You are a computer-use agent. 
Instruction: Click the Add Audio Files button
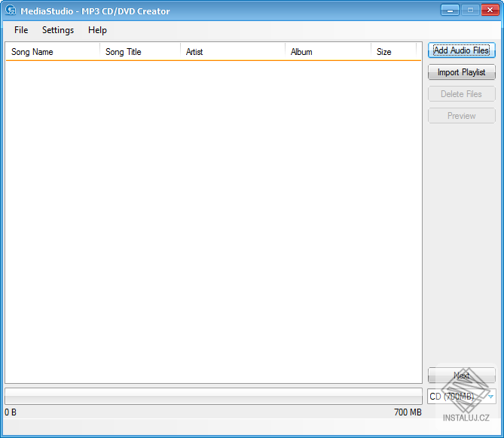(x=462, y=50)
